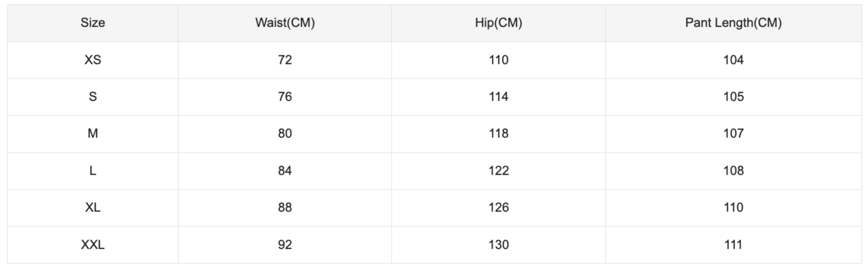Click pant length value 107
Screen dimensions: 868x269
(x=733, y=134)
